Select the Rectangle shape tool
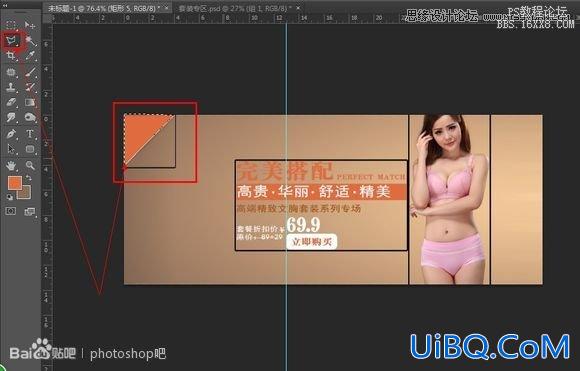This screenshot has height=371, width=580. [30, 149]
